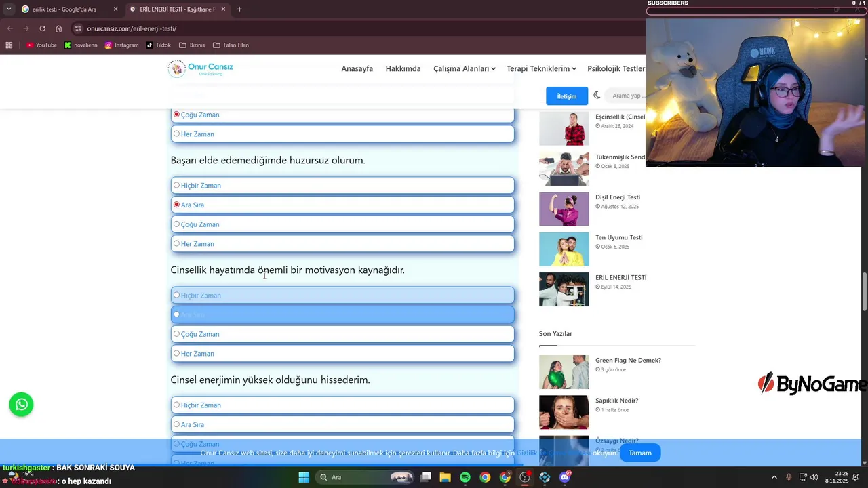Click the browser back arrow
Screen dimensions: 868x488
tap(9, 28)
